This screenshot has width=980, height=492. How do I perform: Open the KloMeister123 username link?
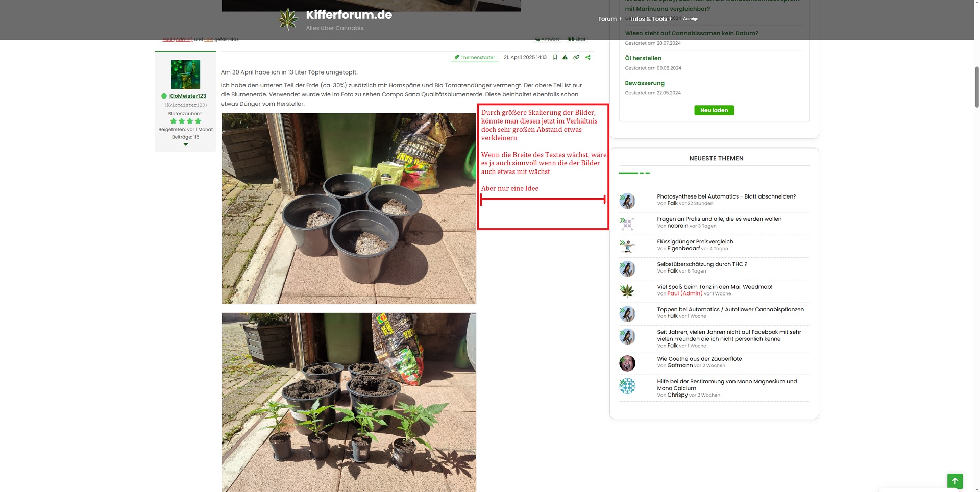pos(188,96)
